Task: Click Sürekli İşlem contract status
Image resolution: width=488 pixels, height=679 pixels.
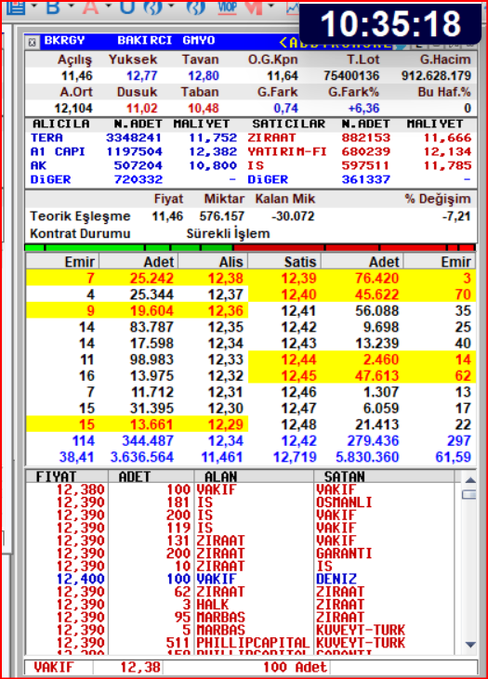Action: pyautogui.click(x=228, y=234)
